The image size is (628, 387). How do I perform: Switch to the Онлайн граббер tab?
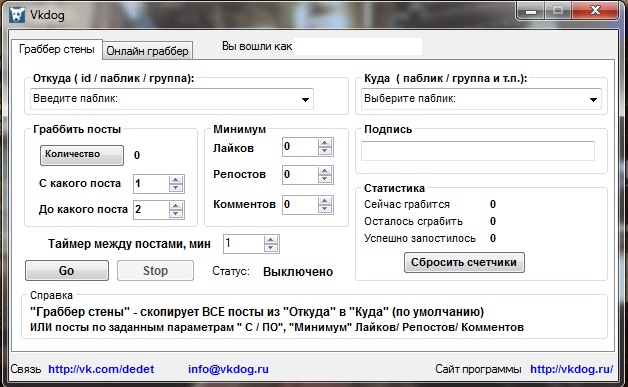click(x=147, y=51)
